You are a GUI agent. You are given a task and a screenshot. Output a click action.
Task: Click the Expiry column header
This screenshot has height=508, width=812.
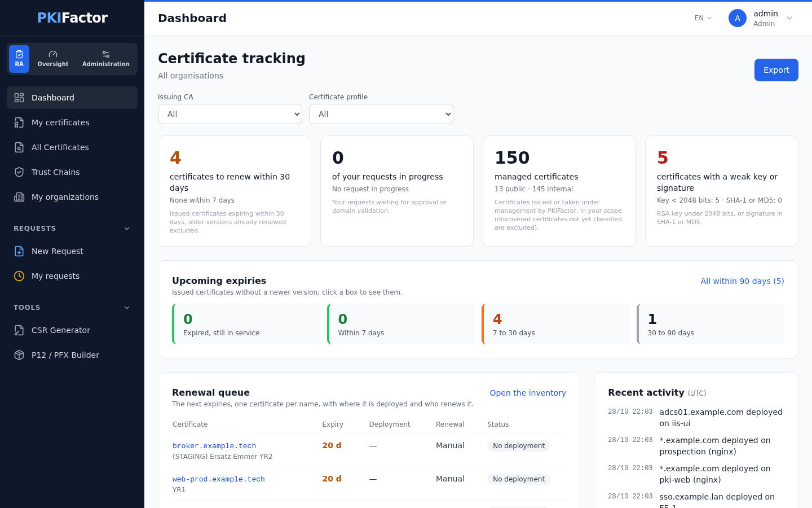pos(333,424)
